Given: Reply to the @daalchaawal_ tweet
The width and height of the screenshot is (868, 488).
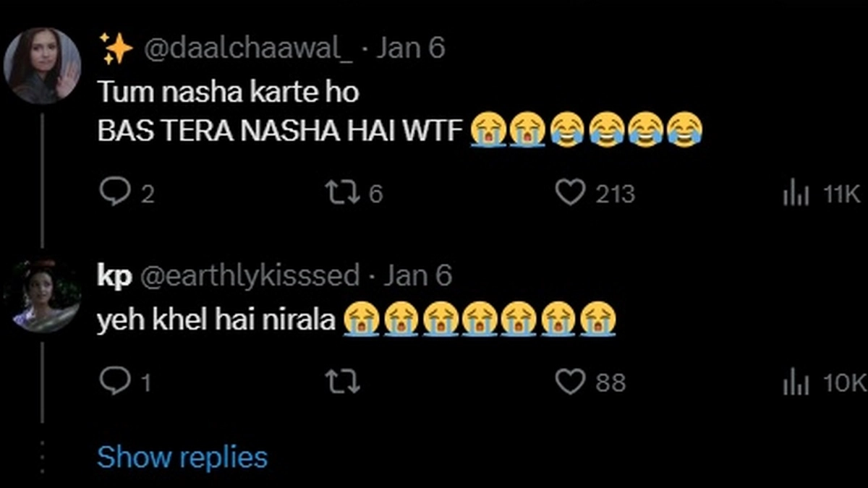Looking at the screenshot, I should tap(114, 193).
